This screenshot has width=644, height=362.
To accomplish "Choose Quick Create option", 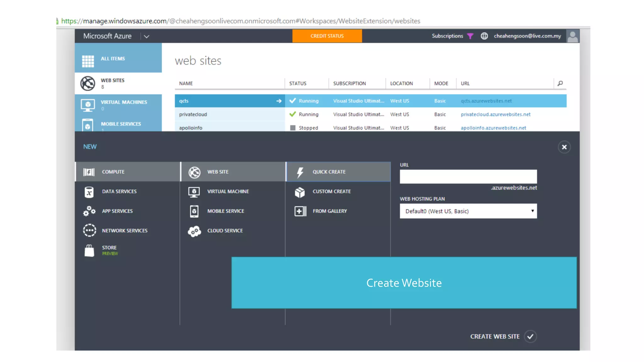I will click(x=338, y=172).
